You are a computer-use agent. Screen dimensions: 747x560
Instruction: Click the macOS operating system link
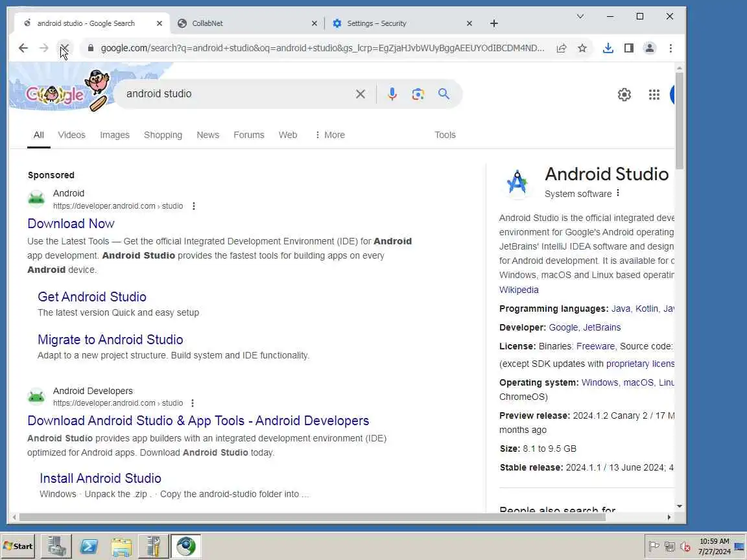(638, 383)
